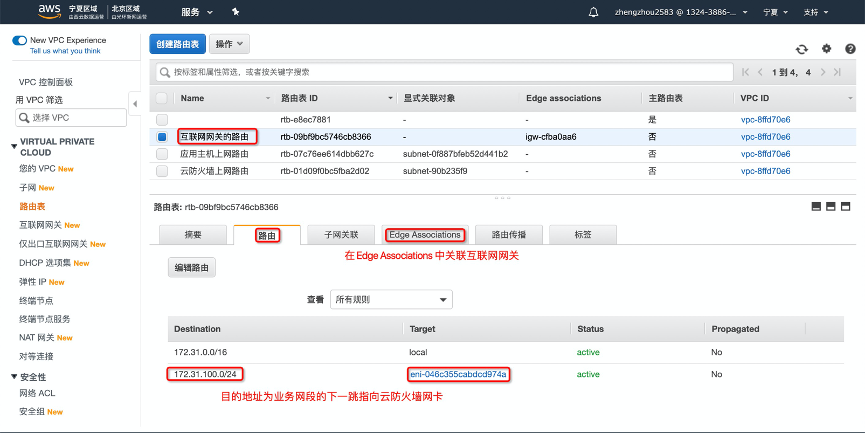Select the checkbox for 云防火墙上网路由 row
866x433 pixels.
tap(162, 170)
